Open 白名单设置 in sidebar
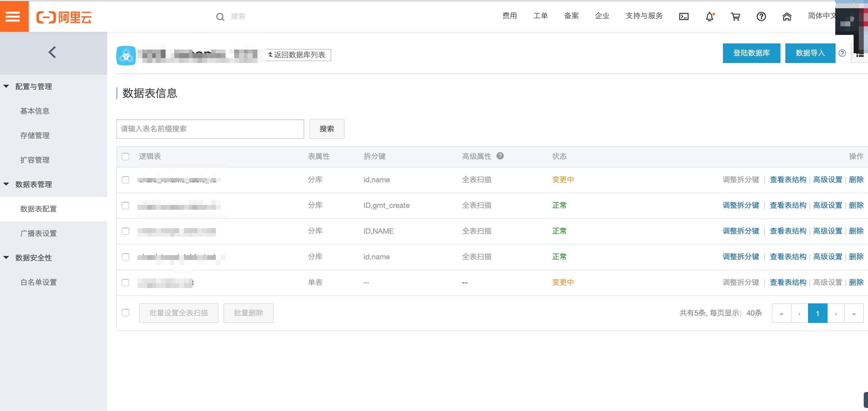This screenshot has width=868, height=411. pos(39,282)
